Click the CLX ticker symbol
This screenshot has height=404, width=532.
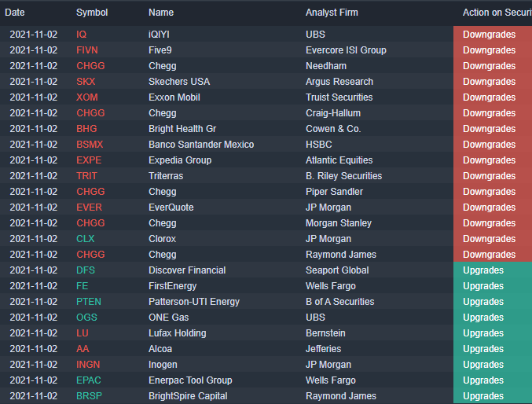click(85, 239)
